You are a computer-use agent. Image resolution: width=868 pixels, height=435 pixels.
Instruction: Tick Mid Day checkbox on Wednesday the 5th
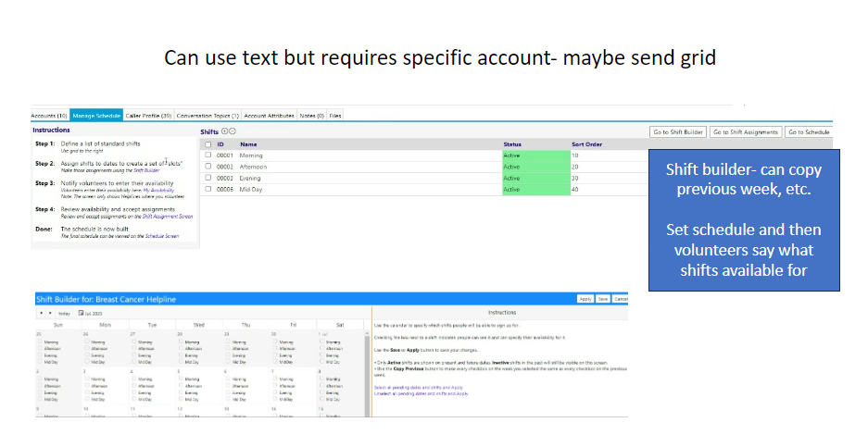(181, 399)
